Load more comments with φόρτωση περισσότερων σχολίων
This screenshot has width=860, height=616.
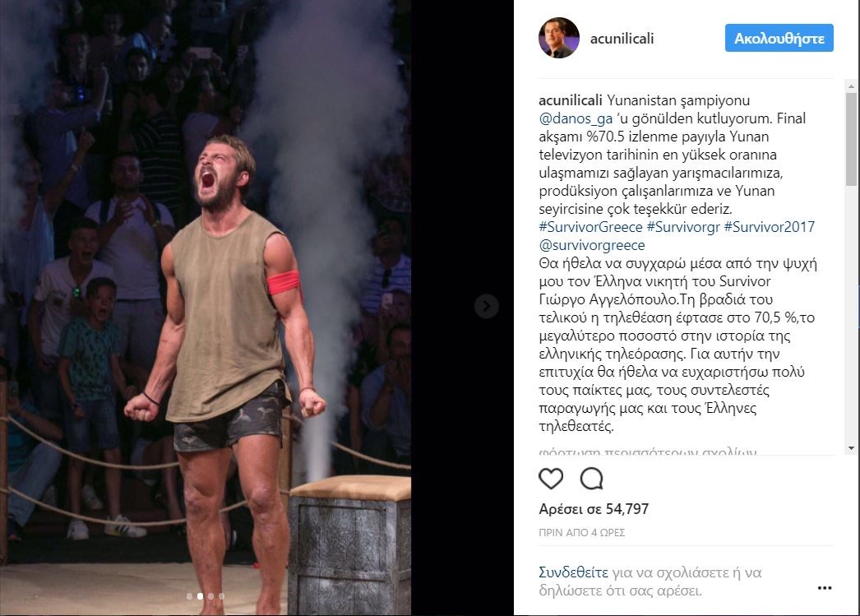(x=648, y=452)
